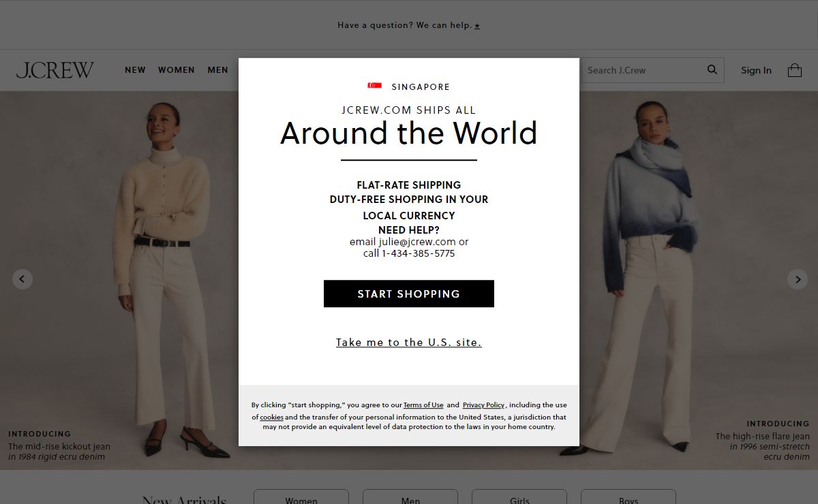Screen dimensions: 818x504
Task: Open the shopping bag icon
Action: tap(795, 70)
